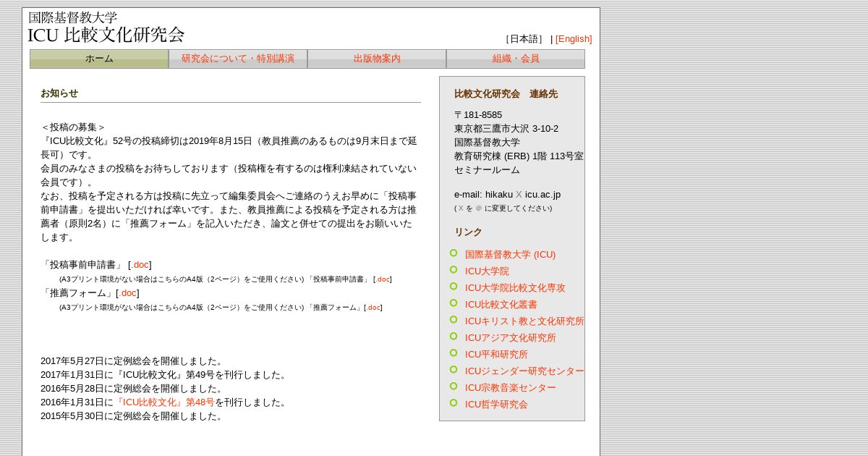Select the 日本語 language option

(x=524, y=39)
